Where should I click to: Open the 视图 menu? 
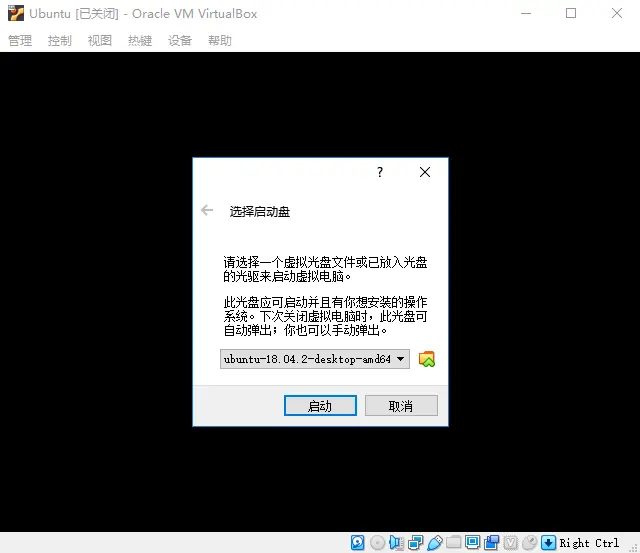pyautogui.click(x=100, y=40)
